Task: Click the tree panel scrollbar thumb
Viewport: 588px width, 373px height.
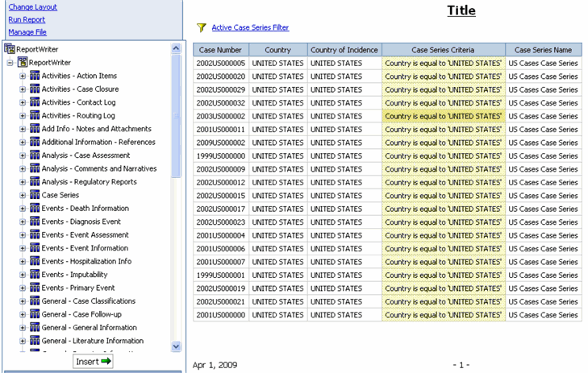Action: point(176,116)
